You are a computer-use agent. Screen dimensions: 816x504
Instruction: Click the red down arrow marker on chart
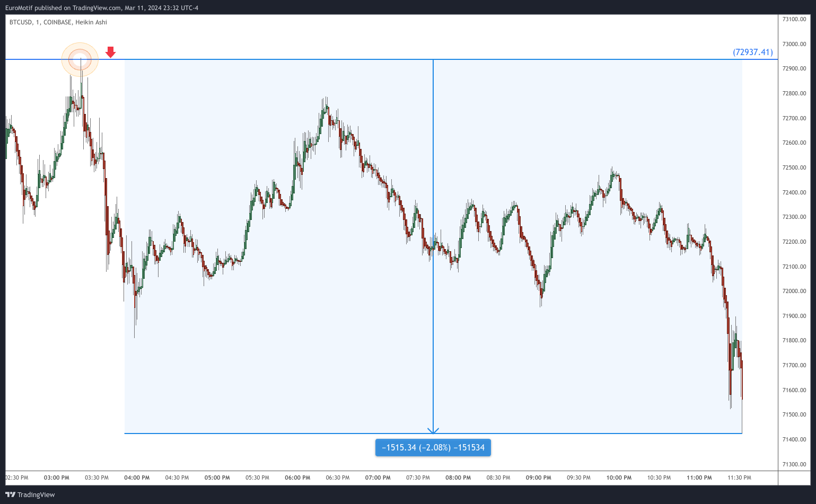click(110, 52)
